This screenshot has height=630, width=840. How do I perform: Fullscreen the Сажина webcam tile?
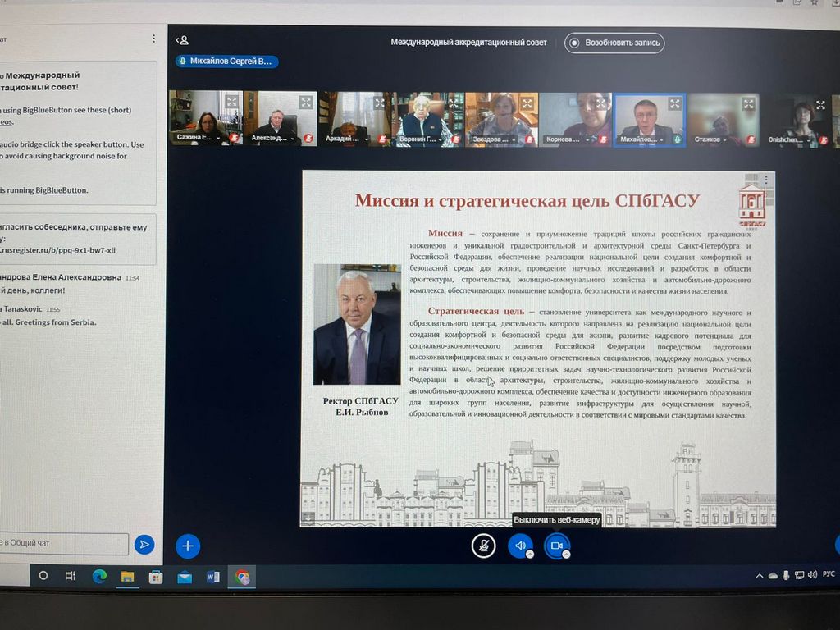click(x=232, y=103)
